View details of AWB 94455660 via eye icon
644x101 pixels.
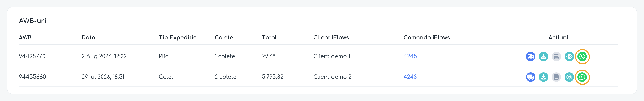569,77
